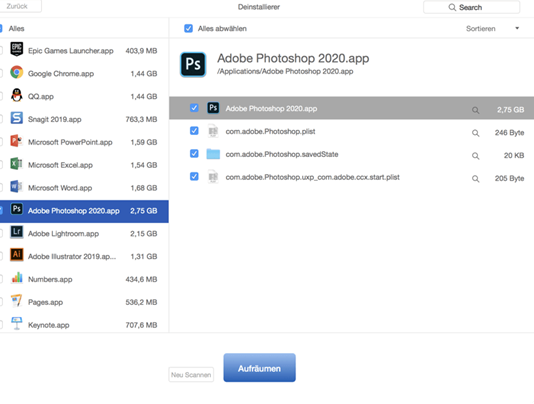
Task: Uncheck the Adobe Photoshop 2020.app file checkbox
Action: 194,108
